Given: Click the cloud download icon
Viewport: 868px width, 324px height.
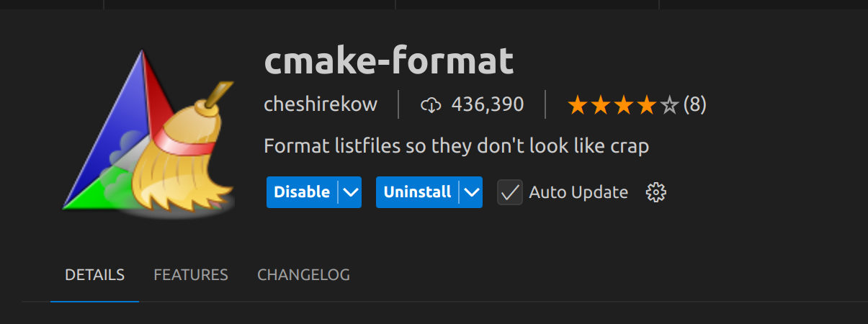Looking at the screenshot, I should 430,105.
